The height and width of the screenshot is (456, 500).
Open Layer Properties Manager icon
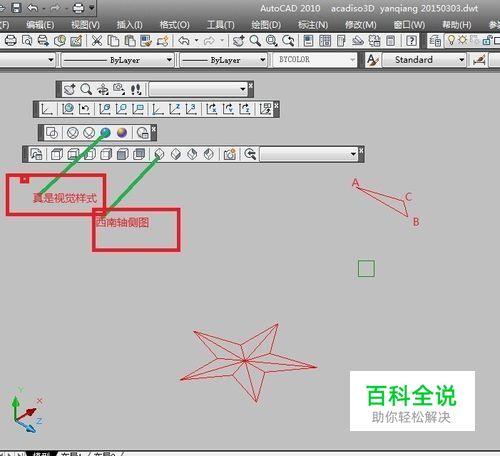coord(435,41)
